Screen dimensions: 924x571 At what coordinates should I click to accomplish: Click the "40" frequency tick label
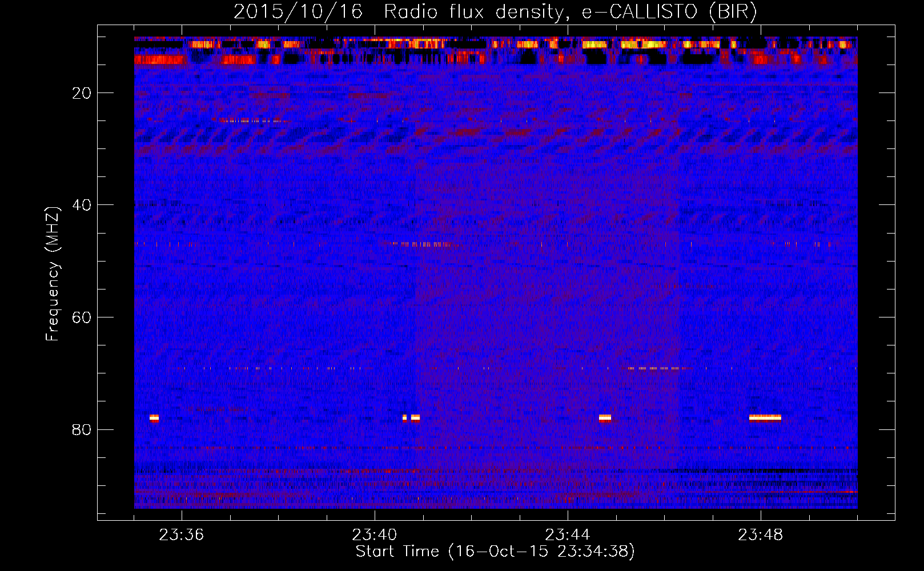[82, 205]
